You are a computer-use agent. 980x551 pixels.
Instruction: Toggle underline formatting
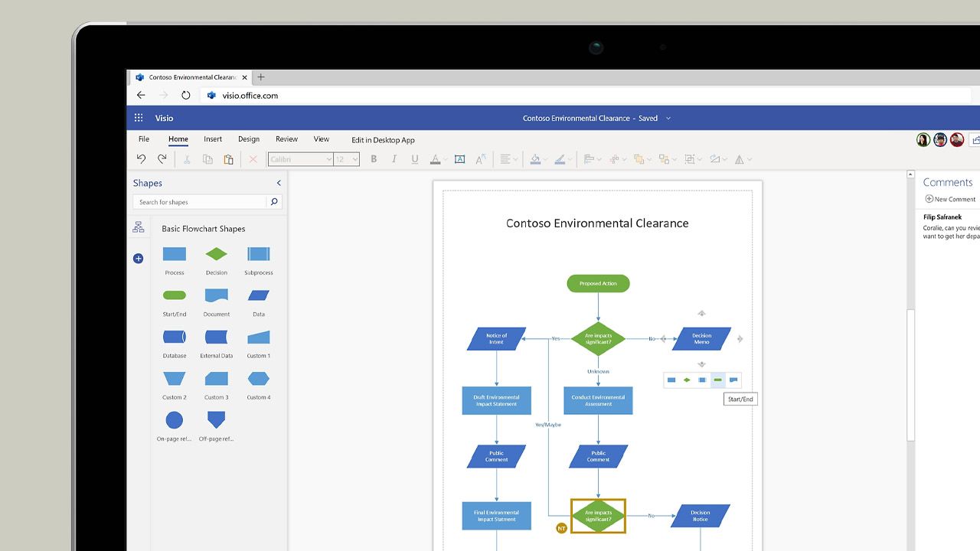(415, 159)
